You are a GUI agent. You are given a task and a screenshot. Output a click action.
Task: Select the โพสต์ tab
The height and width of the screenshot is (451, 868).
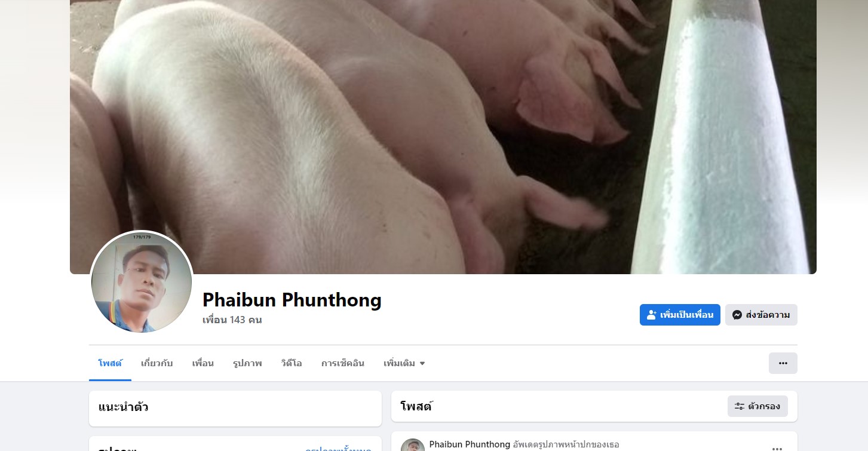pyautogui.click(x=110, y=363)
